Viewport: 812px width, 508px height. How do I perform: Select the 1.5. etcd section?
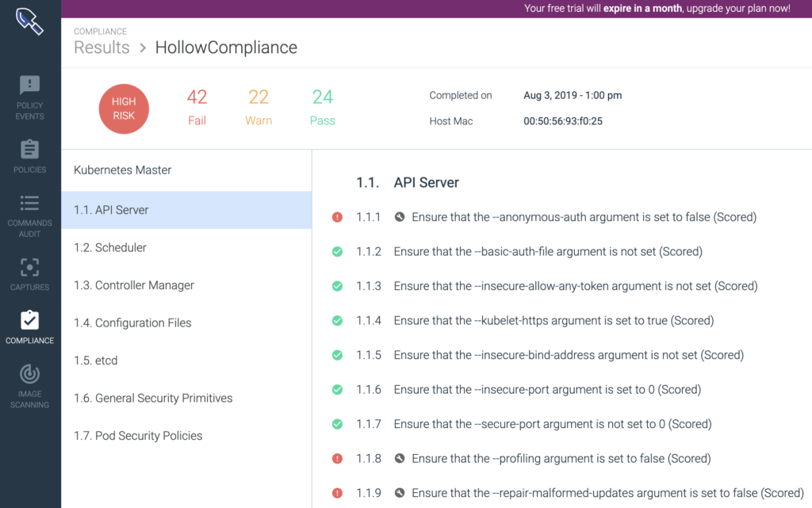(95, 361)
